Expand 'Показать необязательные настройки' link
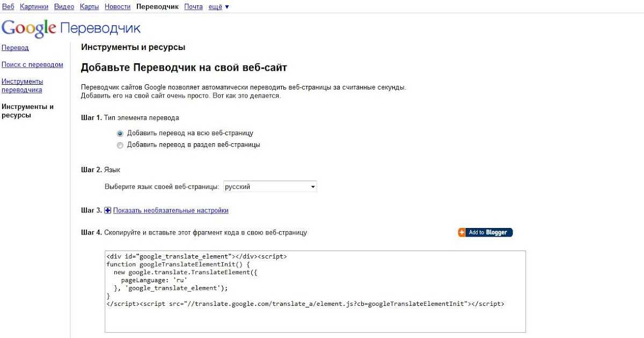The image size is (644, 338). click(x=171, y=210)
